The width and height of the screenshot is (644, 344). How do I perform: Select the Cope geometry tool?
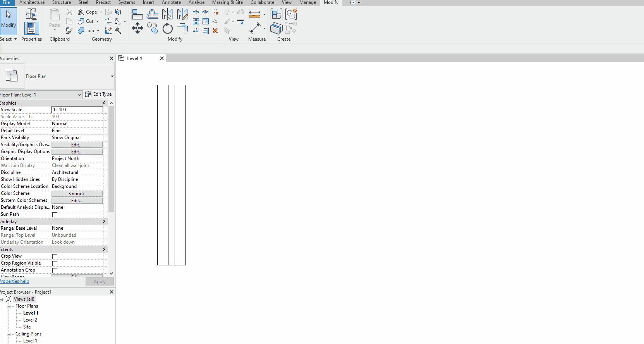click(x=88, y=12)
